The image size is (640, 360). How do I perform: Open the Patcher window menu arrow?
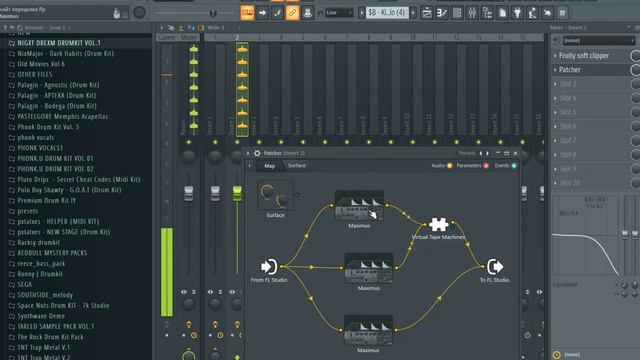(x=248, y=153)
